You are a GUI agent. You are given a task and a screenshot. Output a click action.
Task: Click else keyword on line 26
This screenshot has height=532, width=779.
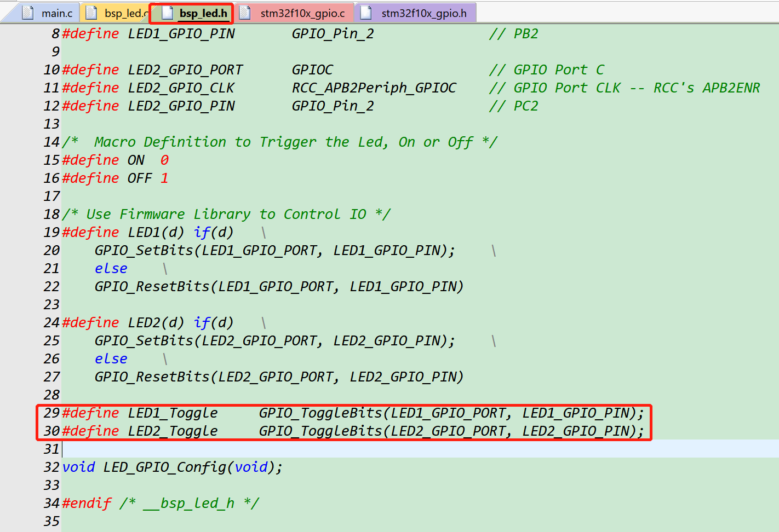coord(111,358)
